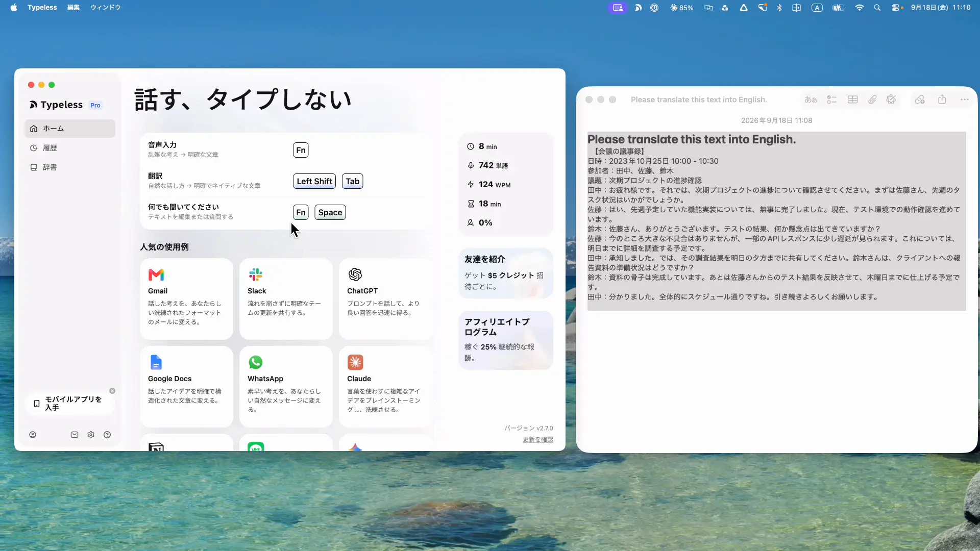
Task: Open Spotlight search in menu bar
Action: coord(877,8)
